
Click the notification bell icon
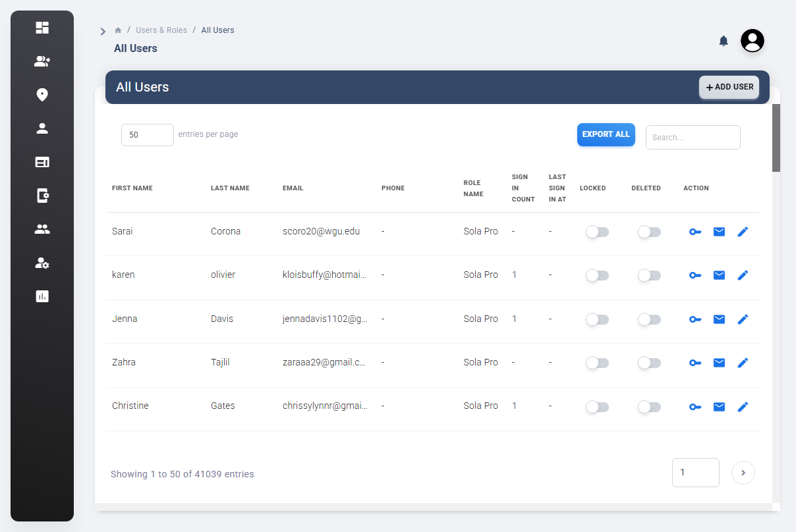tap(724, 41)
